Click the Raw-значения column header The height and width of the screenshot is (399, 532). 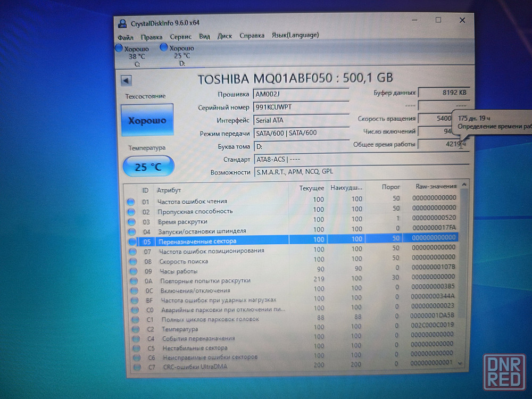pos(436,186)
